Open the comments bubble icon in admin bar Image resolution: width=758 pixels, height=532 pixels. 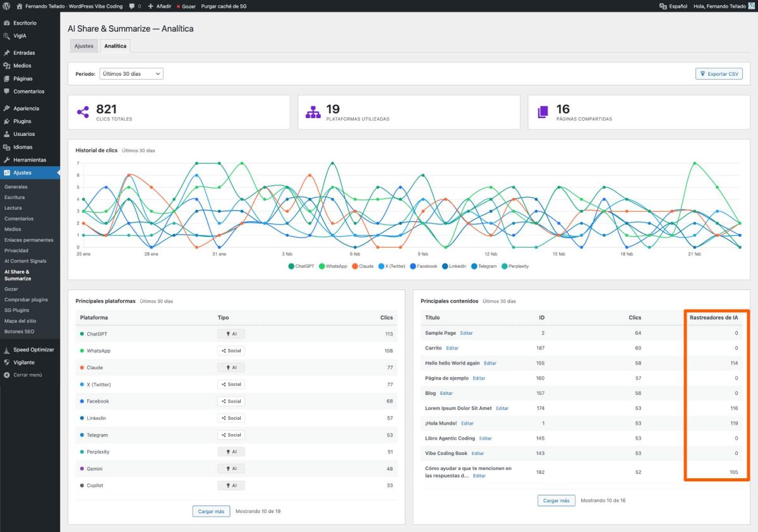point(131,6)
